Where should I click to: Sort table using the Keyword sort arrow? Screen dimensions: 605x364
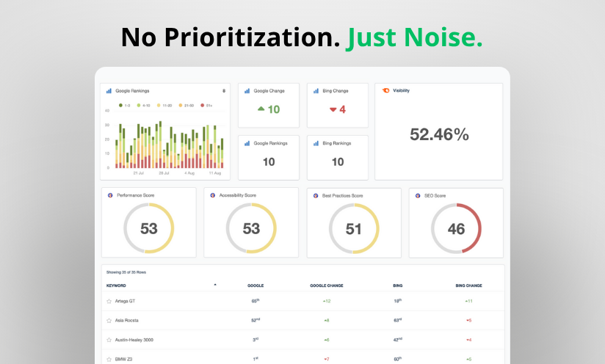pos(215,284)
